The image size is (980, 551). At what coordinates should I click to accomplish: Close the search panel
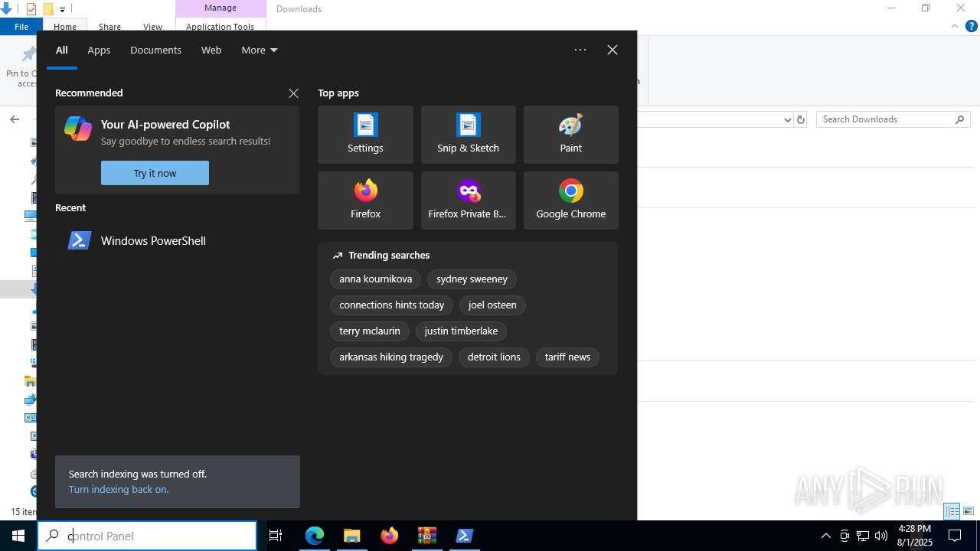(x=612, y=50)
